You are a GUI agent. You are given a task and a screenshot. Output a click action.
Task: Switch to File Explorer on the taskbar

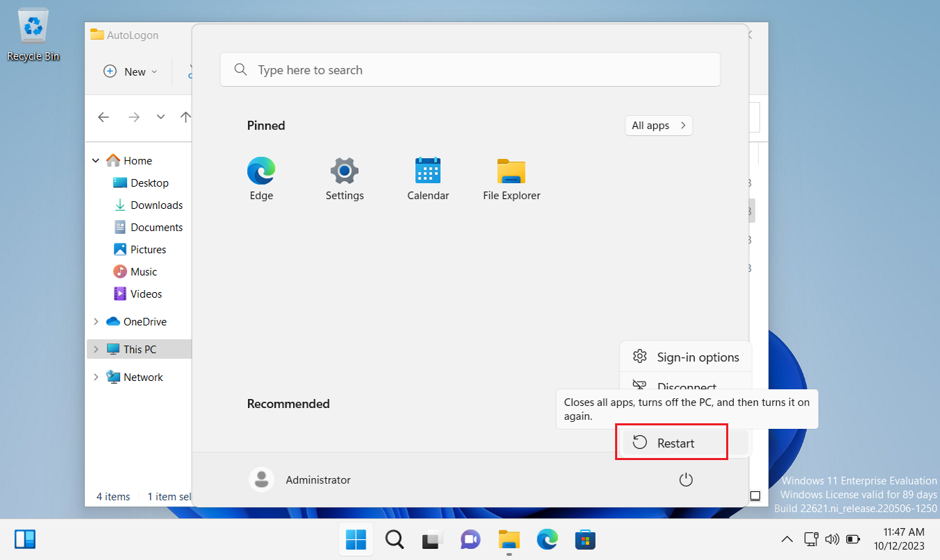coord(509,539)
